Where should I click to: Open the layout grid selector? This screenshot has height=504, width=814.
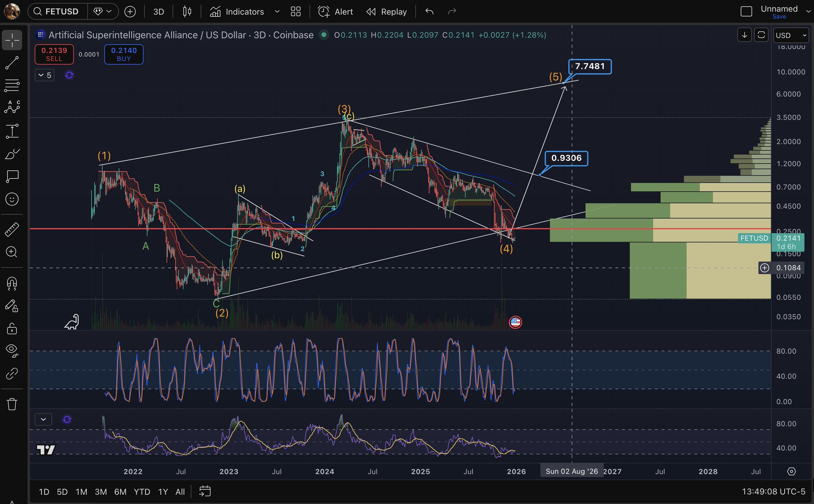tap(296, 12)
